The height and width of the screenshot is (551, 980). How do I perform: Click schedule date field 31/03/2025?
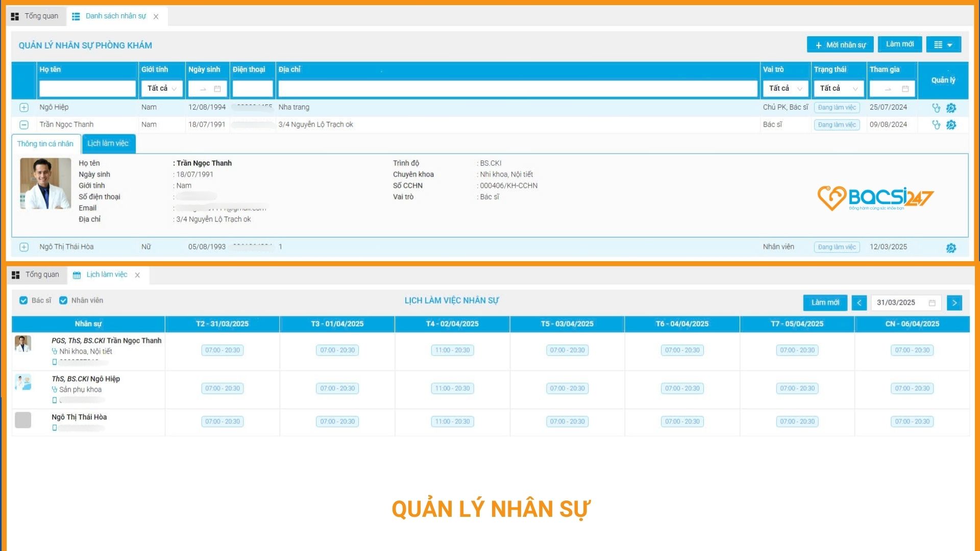[906, 303]
